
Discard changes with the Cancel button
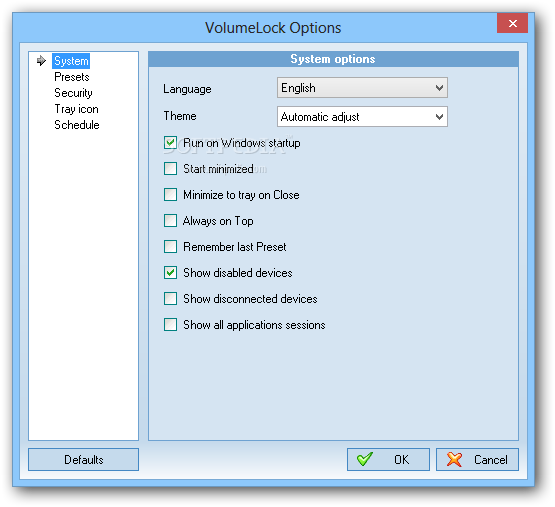pyautogui.click(x=477, y=460)
